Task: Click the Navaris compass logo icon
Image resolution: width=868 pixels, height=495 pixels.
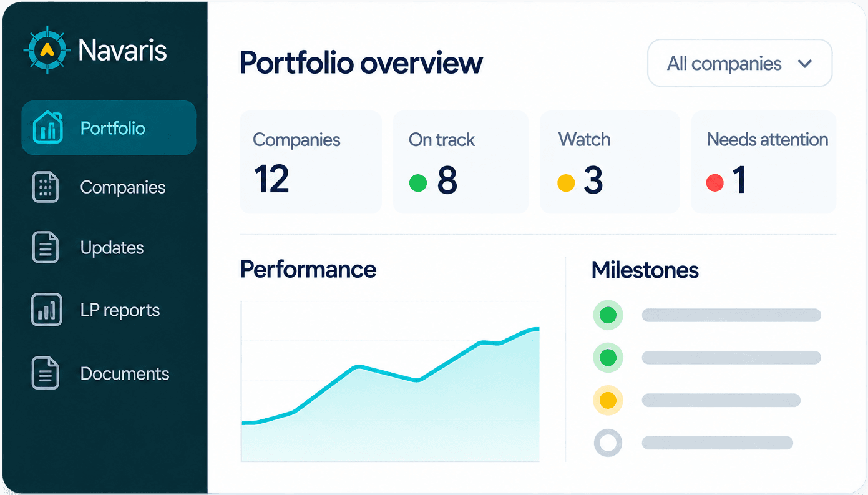Action: pos(46,50)
